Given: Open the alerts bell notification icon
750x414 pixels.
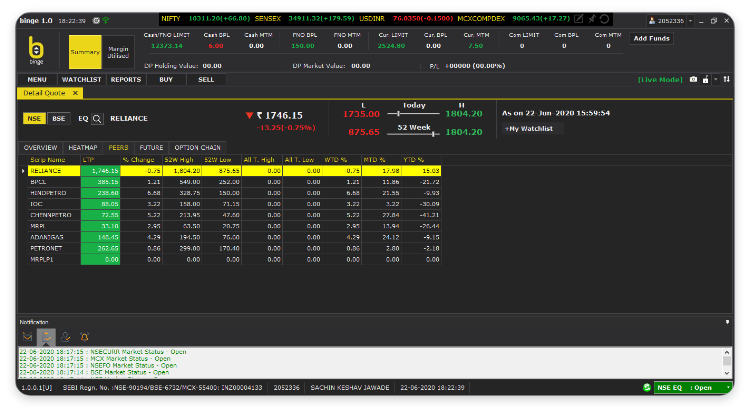Looking at the screenshot, I should 85,337.
